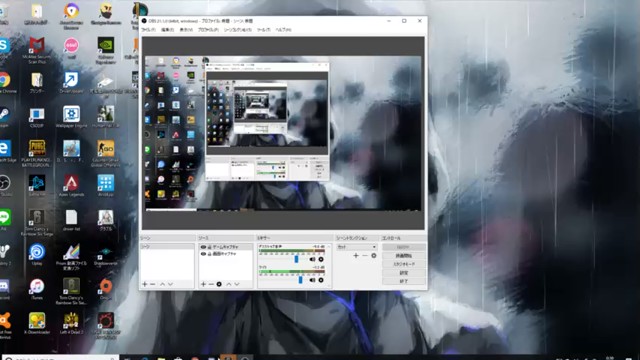Move the selected source down
640x360 pixels.
coord(237,284)
